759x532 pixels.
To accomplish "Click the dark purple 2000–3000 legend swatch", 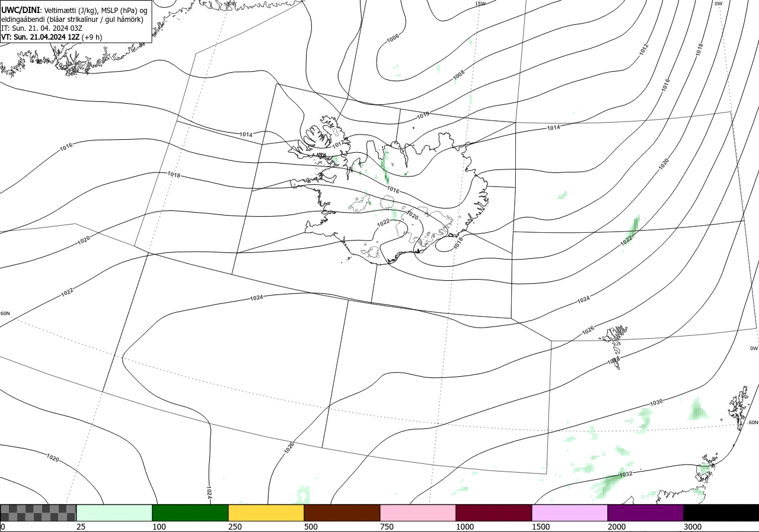I will point(646,512).
